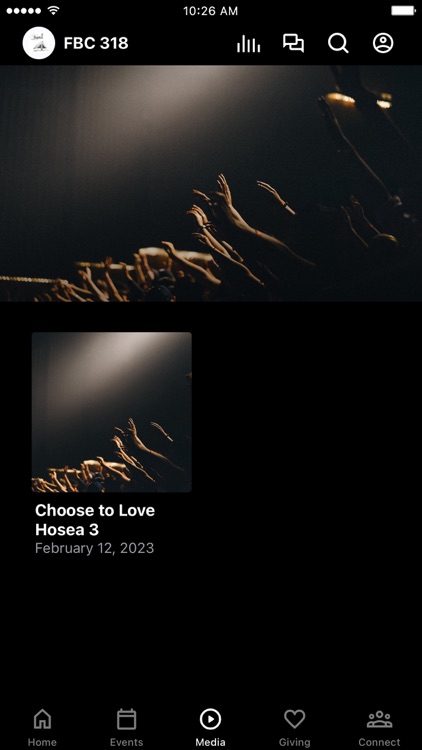Select the Connect tab label
Screen dimensions: 422x750
[x=379, y=742]
